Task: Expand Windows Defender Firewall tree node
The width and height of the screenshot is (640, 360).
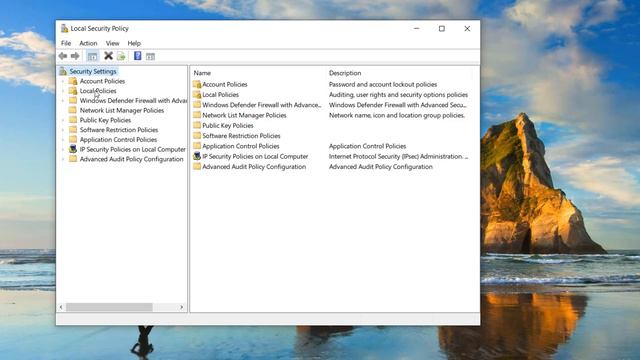Action: click(x=63, y=101)
